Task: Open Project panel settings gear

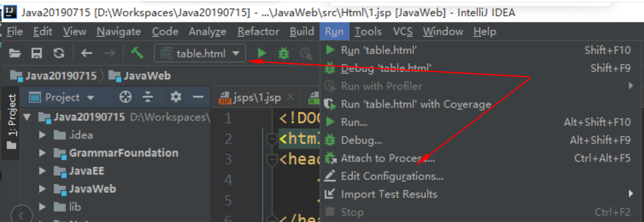Action: click(x=176, y=97)
